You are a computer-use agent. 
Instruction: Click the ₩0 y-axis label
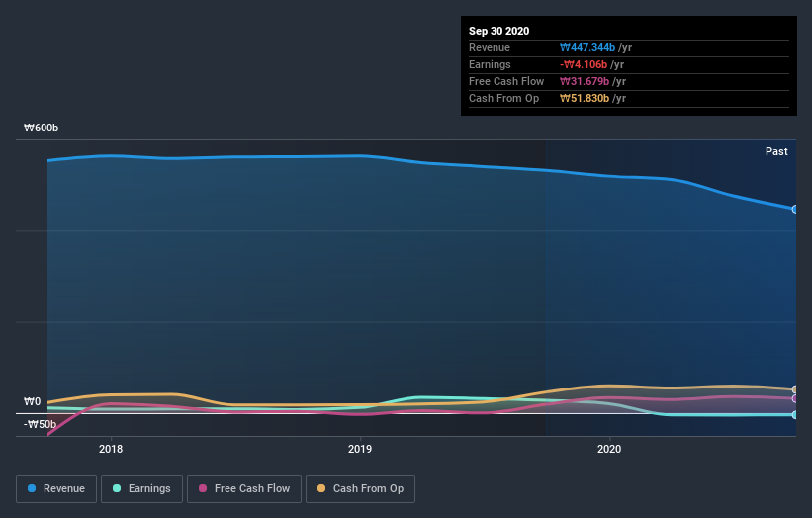32,401
